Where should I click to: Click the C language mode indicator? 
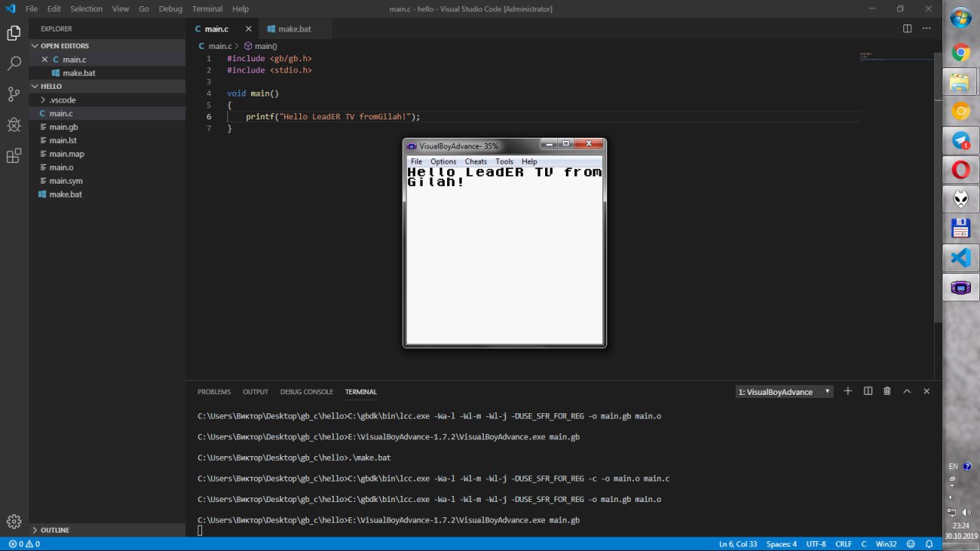pos(864,544)
